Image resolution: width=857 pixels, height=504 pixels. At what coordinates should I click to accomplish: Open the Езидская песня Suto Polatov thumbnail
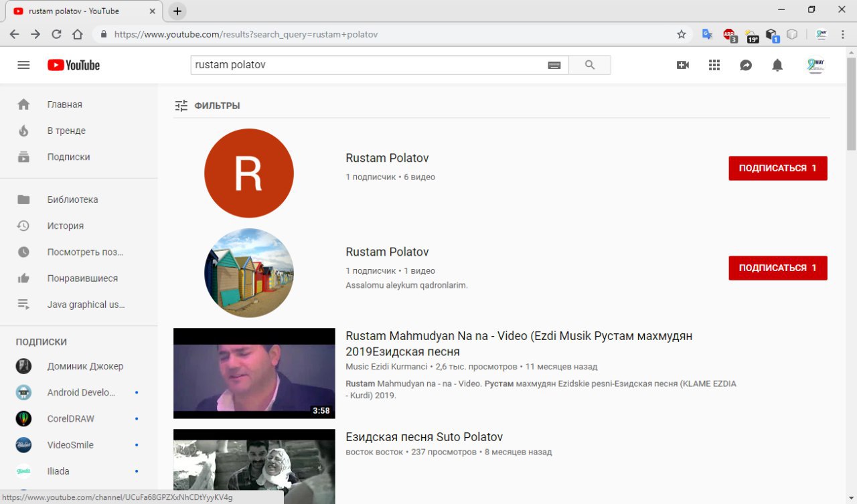click(x=254, y=467)
